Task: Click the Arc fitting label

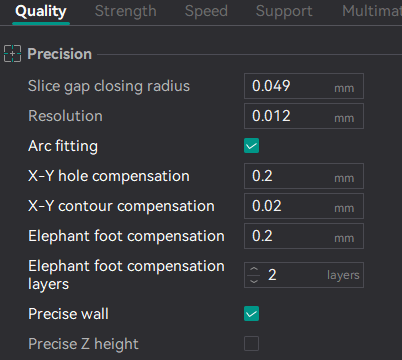Action: (x=63, y=146)
